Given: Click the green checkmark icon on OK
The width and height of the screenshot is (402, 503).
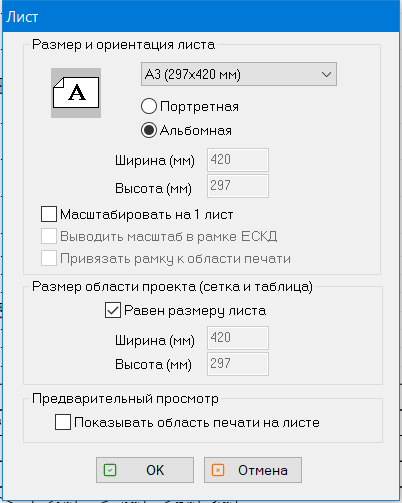Looking at the screenshot, I should [110, 470].
